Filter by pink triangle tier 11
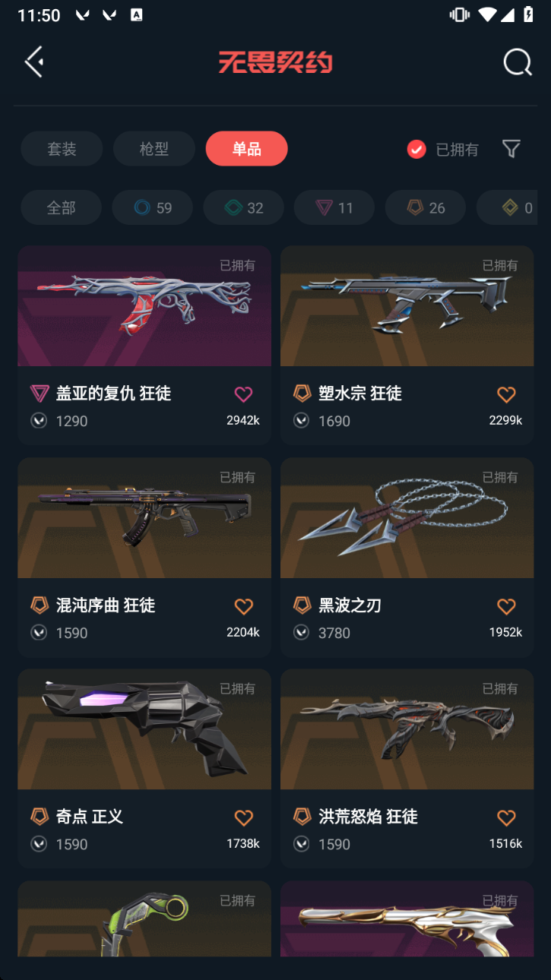Screen dimensions: 551x980 coord(334,207)
